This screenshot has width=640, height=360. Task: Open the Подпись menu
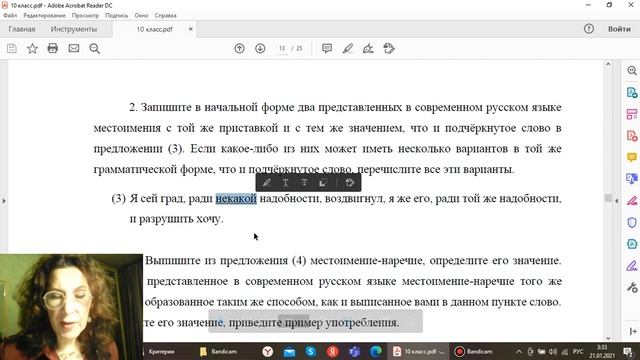coord(117,16)
